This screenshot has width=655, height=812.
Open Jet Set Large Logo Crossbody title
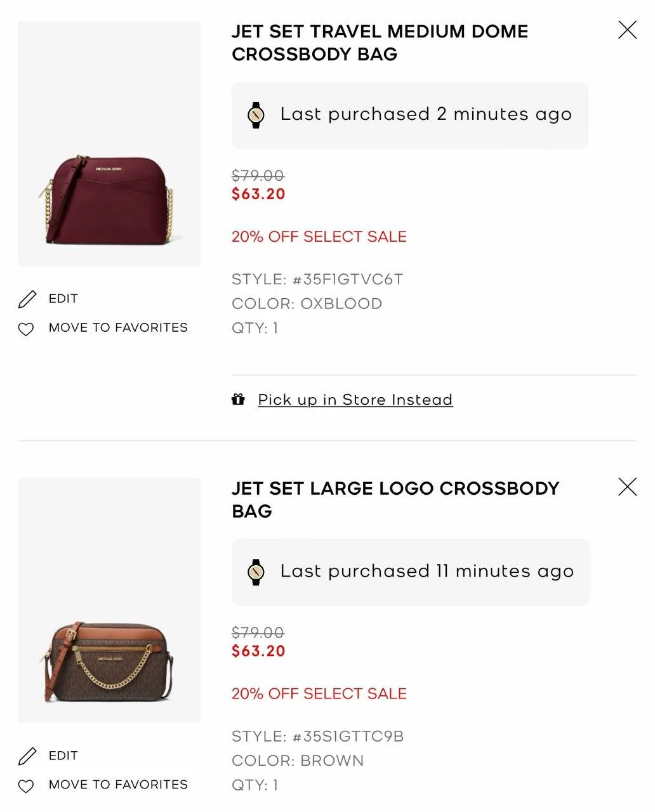coord(395,499)
